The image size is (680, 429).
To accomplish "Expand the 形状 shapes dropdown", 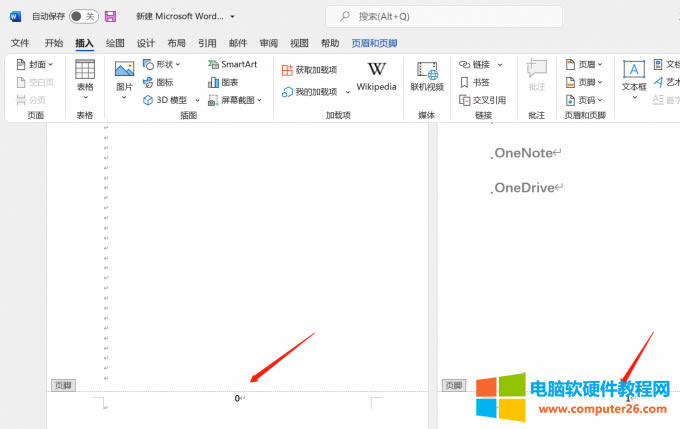I will point(161,64).
